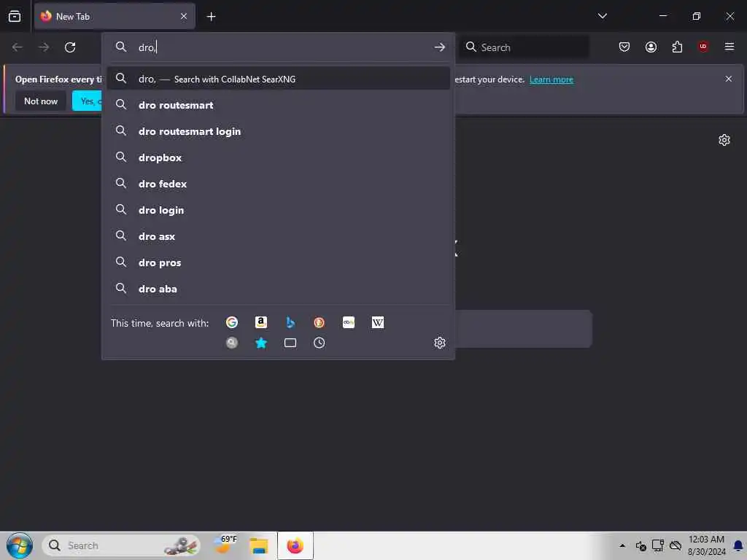Search this time with Amazon
The width and height of the screenshot is (747, 560).
(260, 322)
